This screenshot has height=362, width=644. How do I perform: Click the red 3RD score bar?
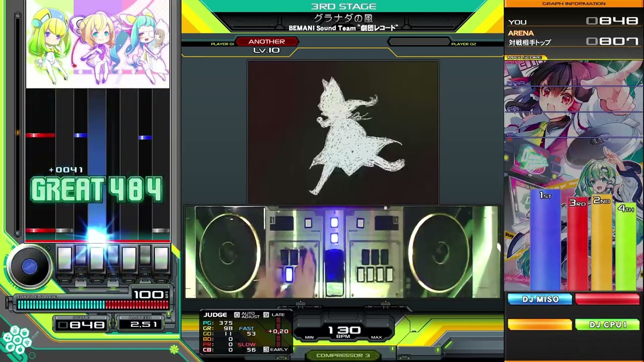(577, 244)
